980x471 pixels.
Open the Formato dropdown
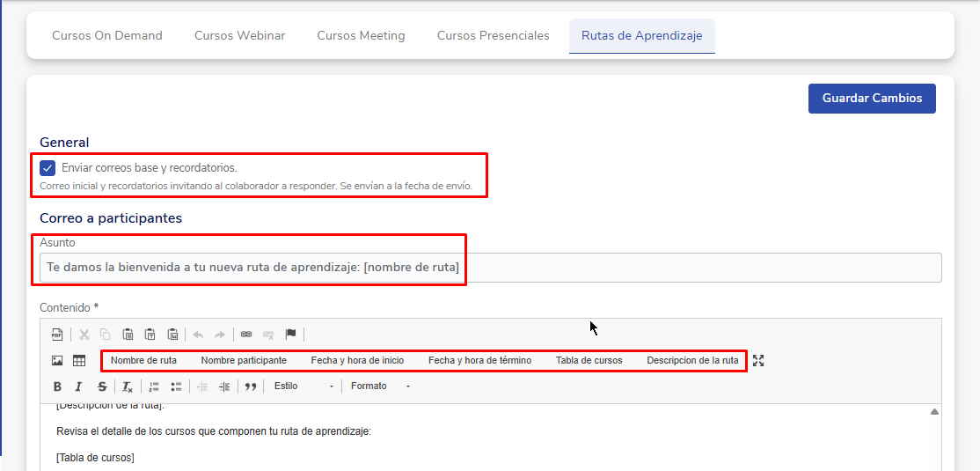[x=380, y=386]
